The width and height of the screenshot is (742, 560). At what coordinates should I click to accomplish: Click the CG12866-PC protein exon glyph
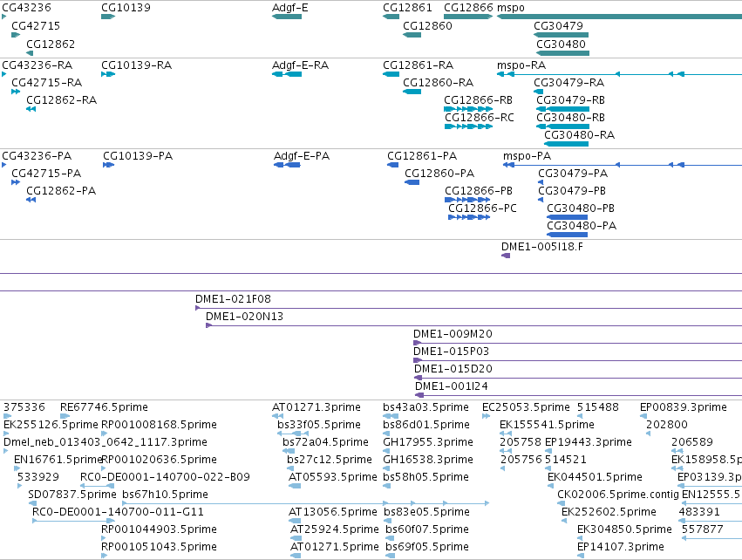click(469, 217)
